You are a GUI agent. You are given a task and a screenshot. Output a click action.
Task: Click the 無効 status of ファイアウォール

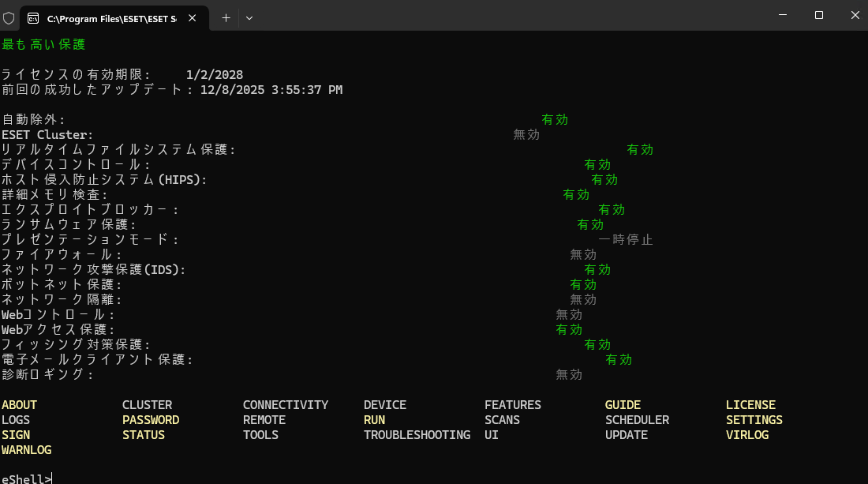583,254
